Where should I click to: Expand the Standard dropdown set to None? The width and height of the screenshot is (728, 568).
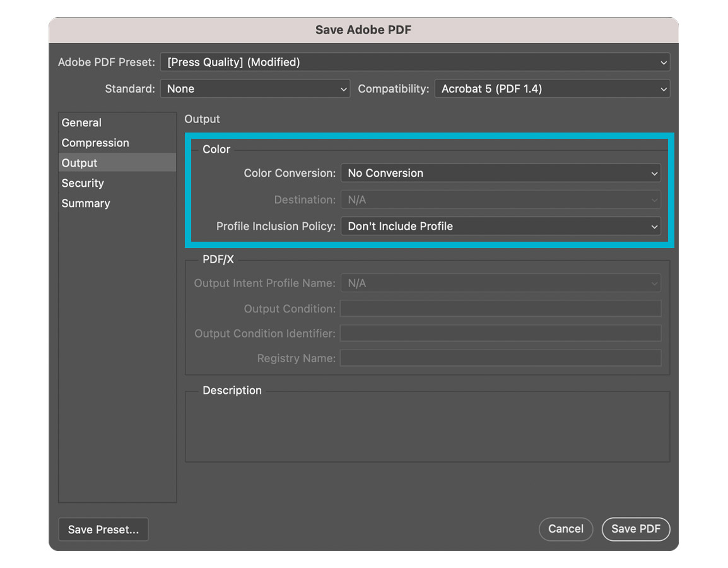(255, 89)
